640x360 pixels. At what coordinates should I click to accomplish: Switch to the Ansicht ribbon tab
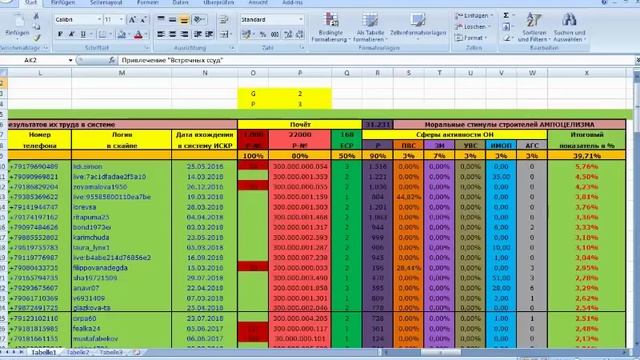[258, 2]
